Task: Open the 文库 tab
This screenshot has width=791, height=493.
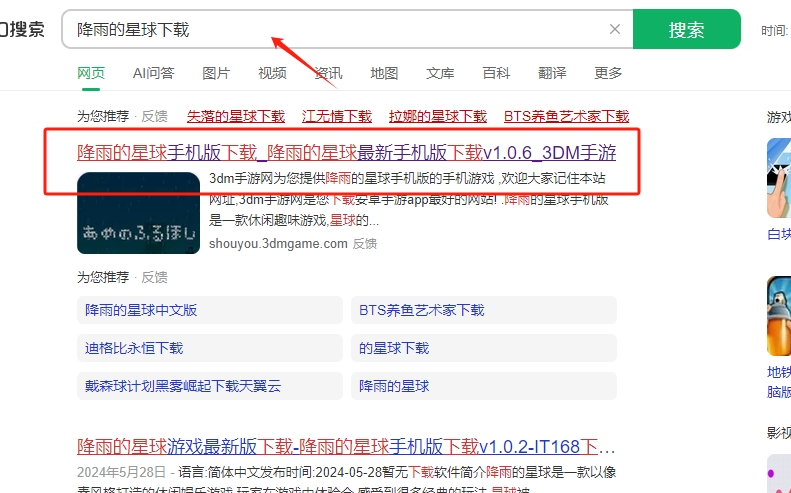Action: coord(440,73)
